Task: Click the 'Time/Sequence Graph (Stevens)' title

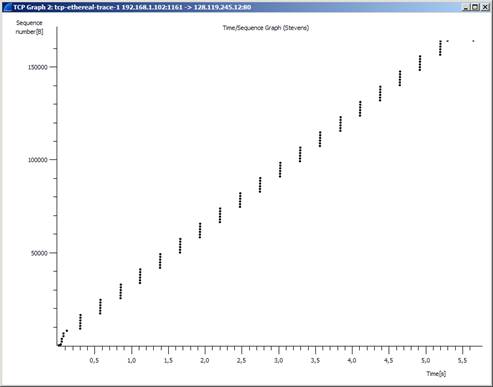Action: point(266,28)
